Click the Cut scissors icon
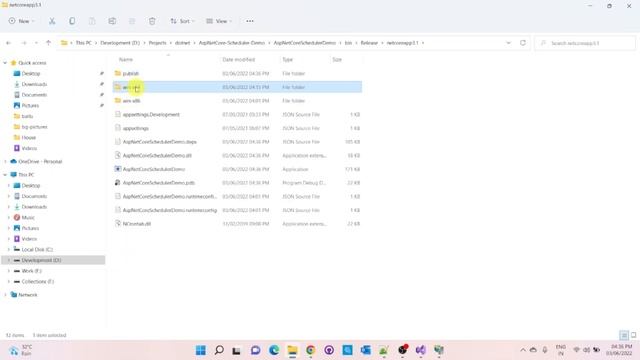The height and width of the screenshot is (360, 640). click(x=52, y=21)
